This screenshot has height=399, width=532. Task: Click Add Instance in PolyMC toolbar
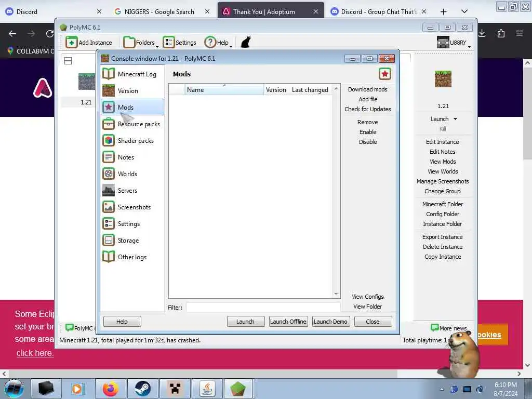click(x=89, y=43)
